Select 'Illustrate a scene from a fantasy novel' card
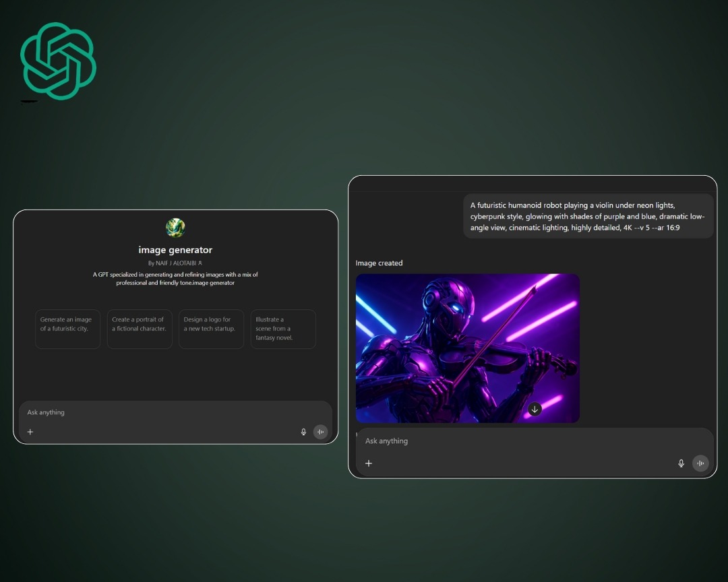Viewport: 728px width, 582px height. coord(283,329)
